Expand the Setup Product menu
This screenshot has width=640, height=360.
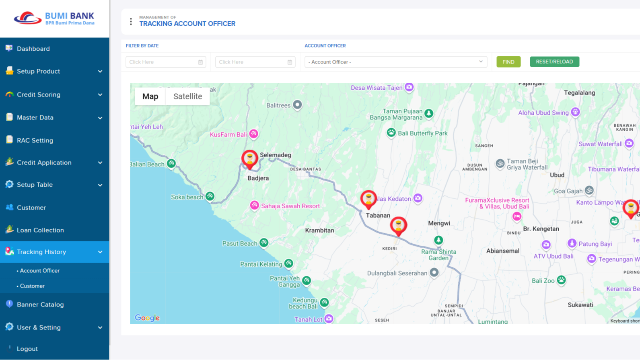(x=54, y=71)
